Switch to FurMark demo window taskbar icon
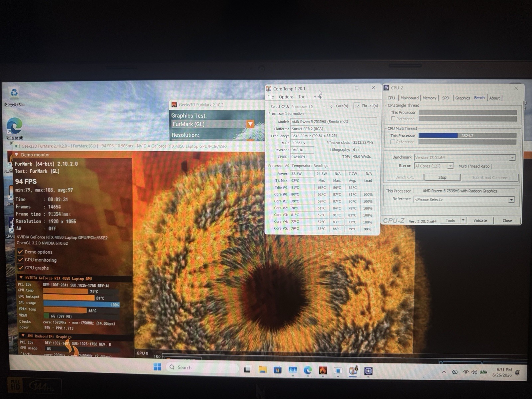This screenshot has height=399, width=532. pos(338,370)
